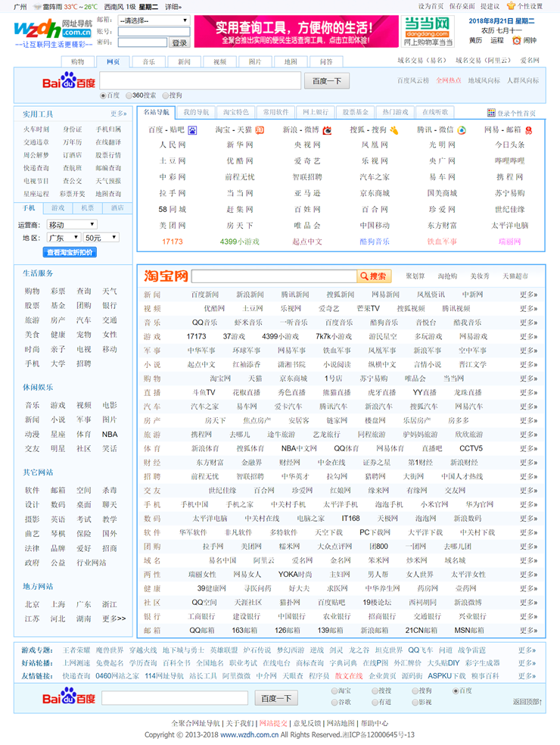
Task: Click the Baidu Tieba paw icon
Action: click(192, 130)
